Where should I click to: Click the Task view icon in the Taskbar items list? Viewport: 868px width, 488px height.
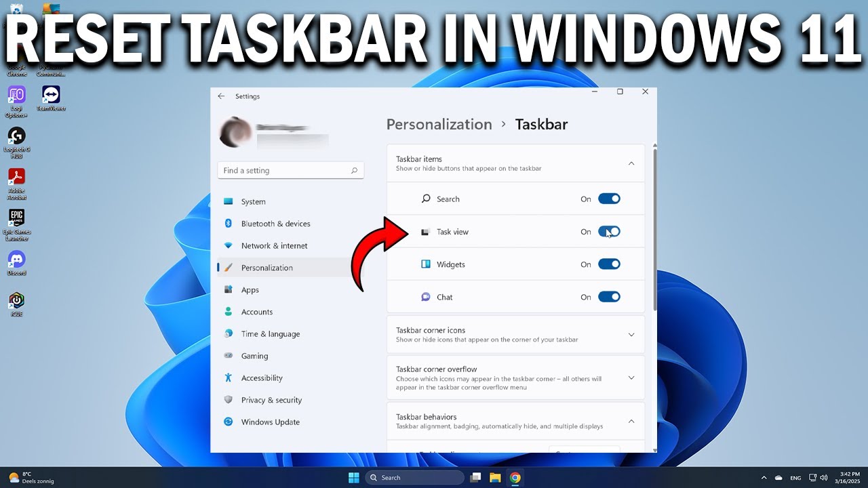(x=425, y=232)
